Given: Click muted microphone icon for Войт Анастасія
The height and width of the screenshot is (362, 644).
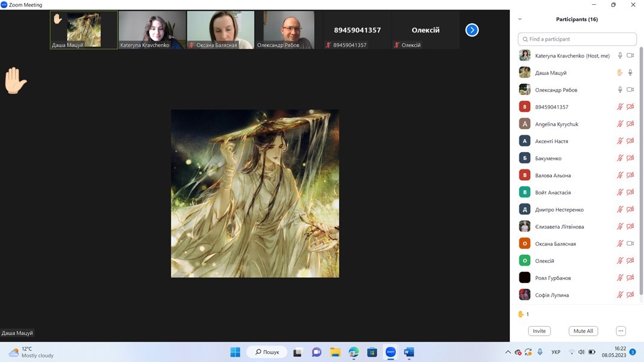Looking at the screenshot, I should tap(620, 192).
